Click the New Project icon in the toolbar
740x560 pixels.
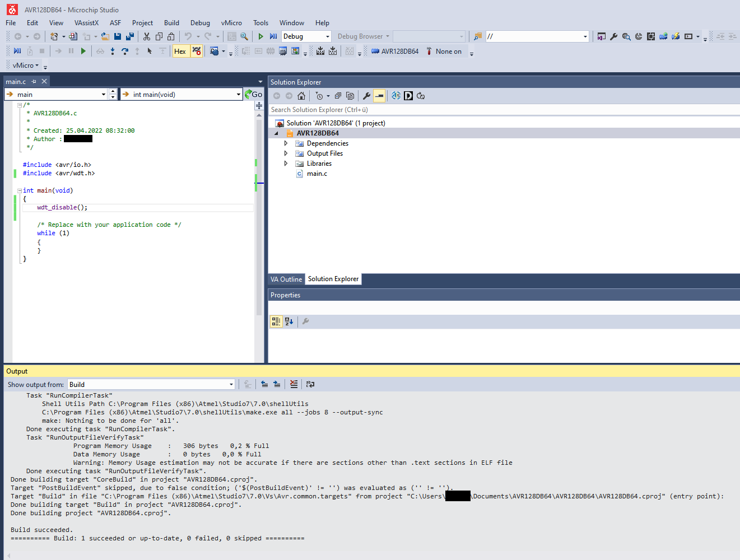pos(54,36)
